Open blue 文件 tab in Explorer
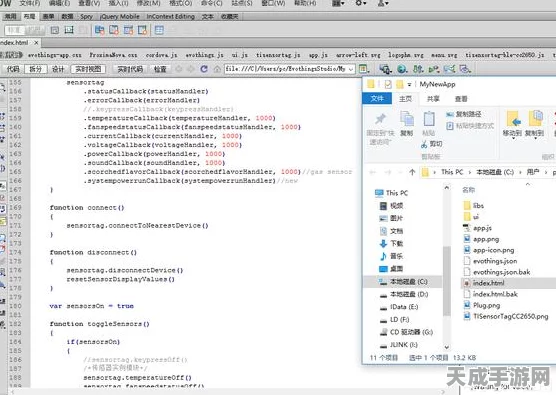Viewport: 556px width, 395px height. click(x=377, y=98)
